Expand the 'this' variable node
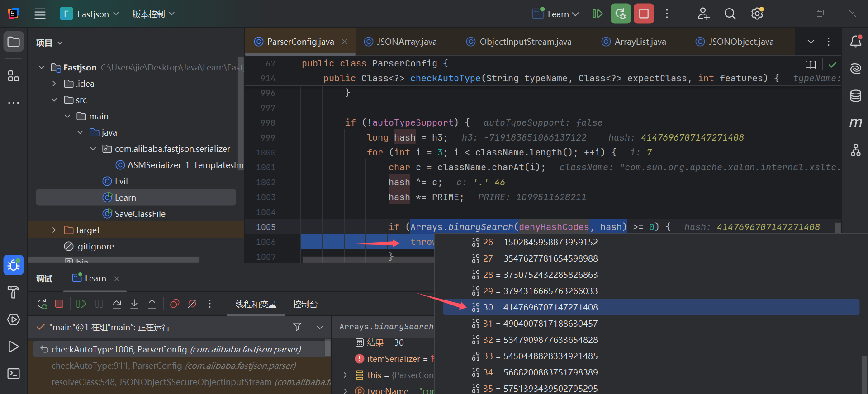Screen dimensions: 868x394 point(346,375)
